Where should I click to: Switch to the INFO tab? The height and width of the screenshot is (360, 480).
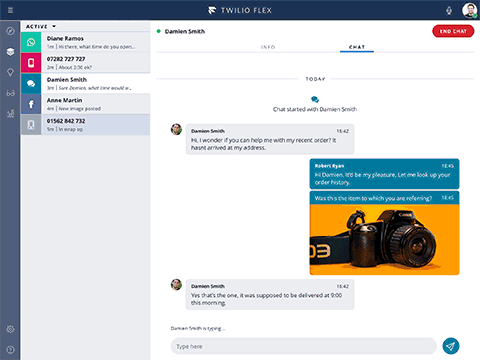tap(268, 47)
